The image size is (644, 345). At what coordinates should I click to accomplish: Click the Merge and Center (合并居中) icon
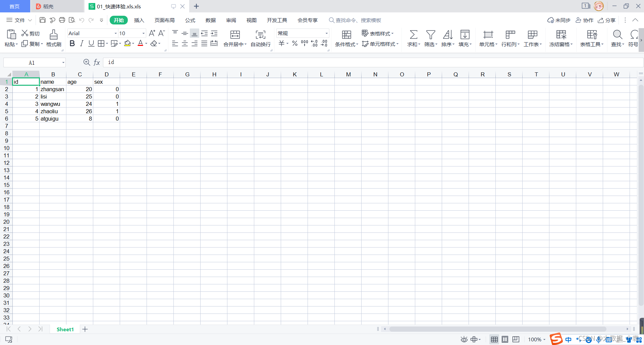click(x=235, y=34)
